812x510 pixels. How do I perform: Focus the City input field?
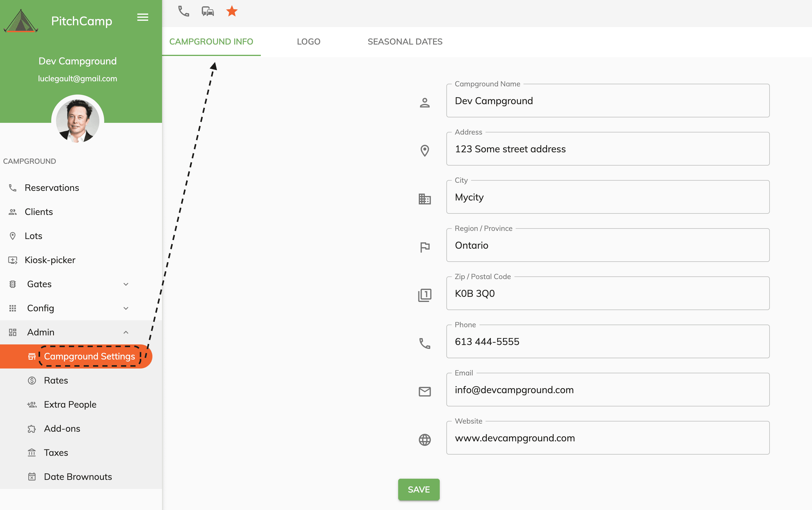coord(608,197)
